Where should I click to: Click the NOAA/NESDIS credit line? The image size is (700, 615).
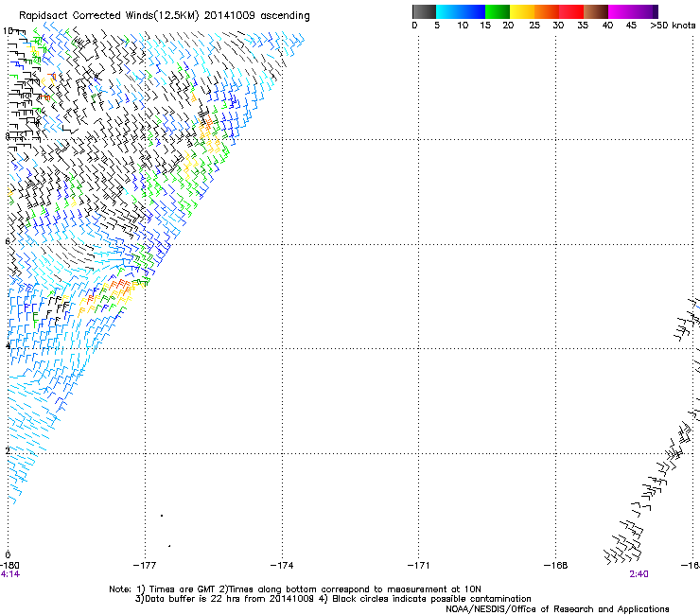click(x=557, y=609)
